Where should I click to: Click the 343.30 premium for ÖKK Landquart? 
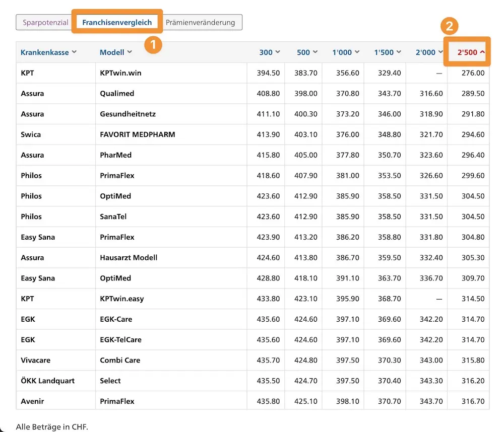tap(431, 381)
